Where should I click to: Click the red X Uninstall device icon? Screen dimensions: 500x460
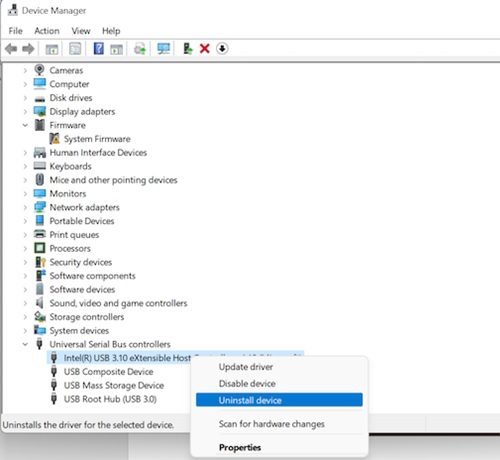[205, 49]
